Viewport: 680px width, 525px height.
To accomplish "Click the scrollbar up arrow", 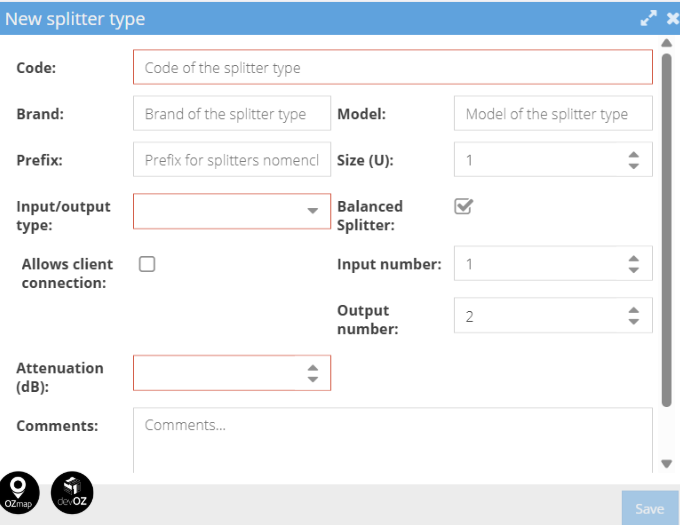I will [667, 43].
